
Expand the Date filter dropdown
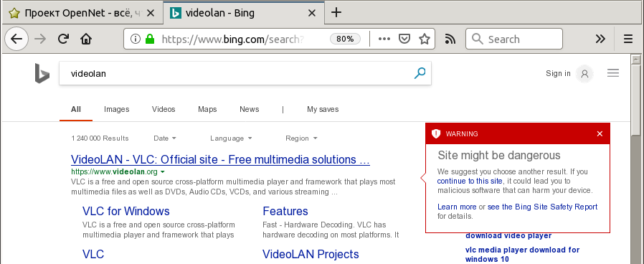click(165, 138)
